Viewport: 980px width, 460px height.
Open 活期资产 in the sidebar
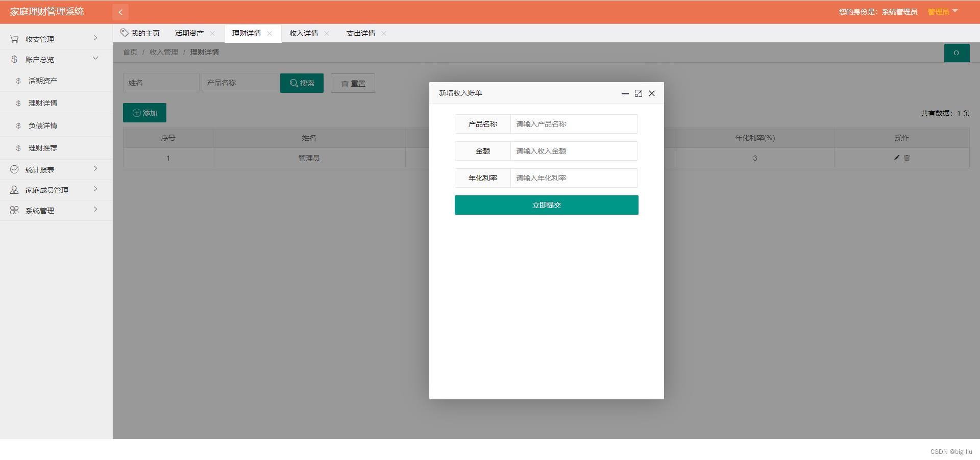coord(56,81)
